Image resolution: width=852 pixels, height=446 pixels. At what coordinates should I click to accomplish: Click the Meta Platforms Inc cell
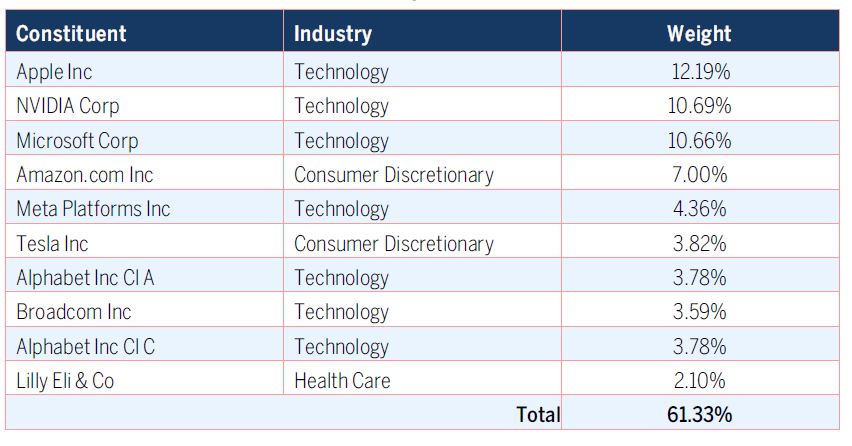[93, 209]
